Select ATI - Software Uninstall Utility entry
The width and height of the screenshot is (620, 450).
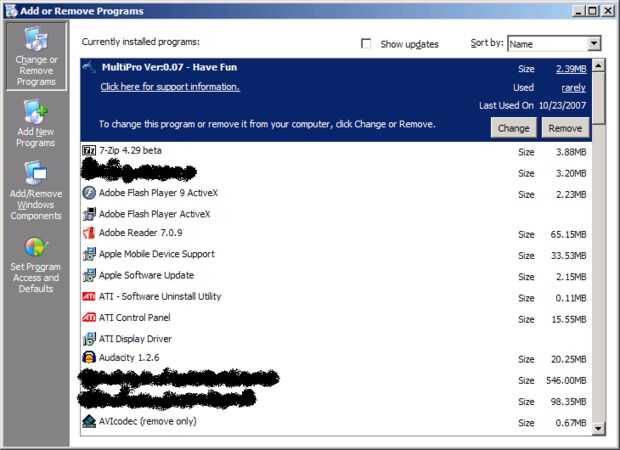click(336, 297)
